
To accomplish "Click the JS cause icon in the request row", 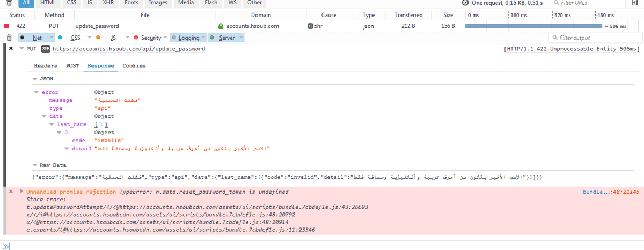I will pyautogui.click(x=310, y=26).
